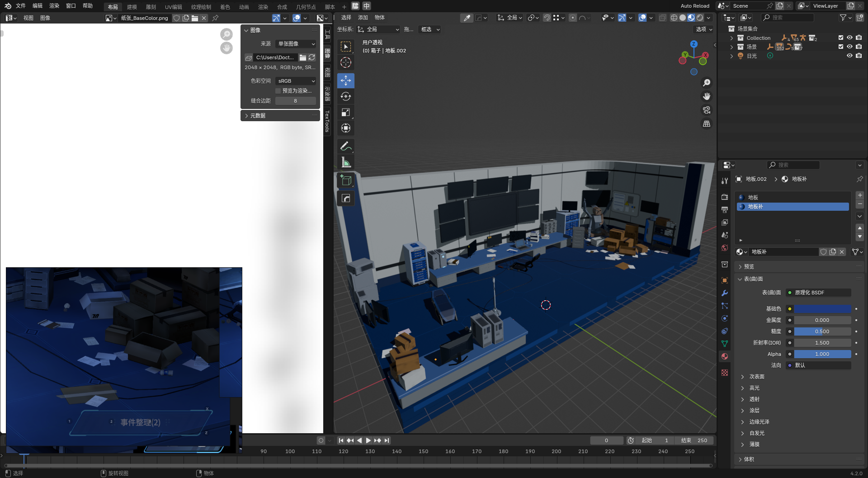
Task: Uncheck the Collection exclude checkbox
Action: click(x=840, y=38)
